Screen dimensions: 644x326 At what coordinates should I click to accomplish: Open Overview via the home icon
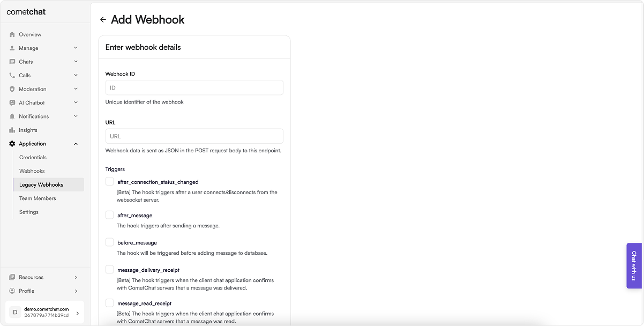click(12, 34)
